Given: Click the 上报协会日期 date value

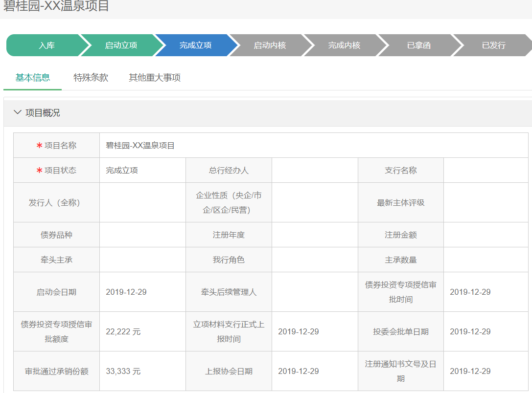Looking at the screenshot, I should coord(299,371).
